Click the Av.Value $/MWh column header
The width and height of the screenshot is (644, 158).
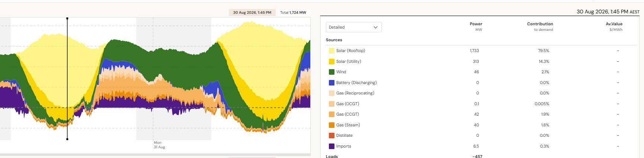pos(614,26)
